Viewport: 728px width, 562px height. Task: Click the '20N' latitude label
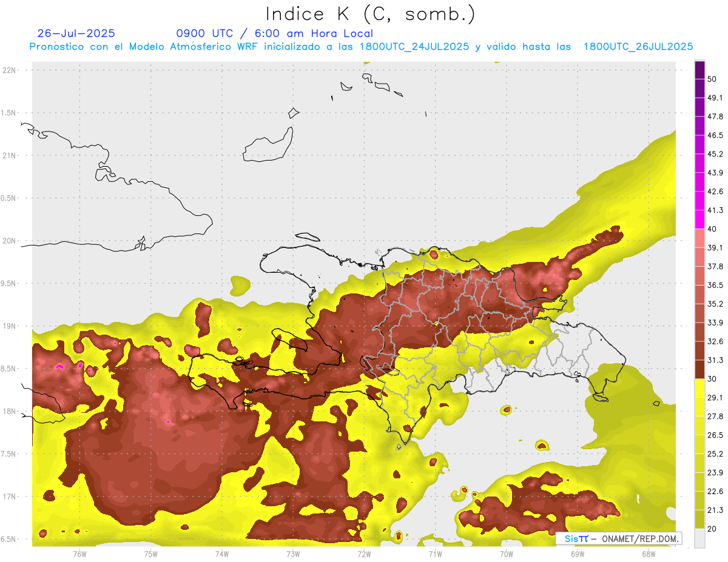[10, 241]
